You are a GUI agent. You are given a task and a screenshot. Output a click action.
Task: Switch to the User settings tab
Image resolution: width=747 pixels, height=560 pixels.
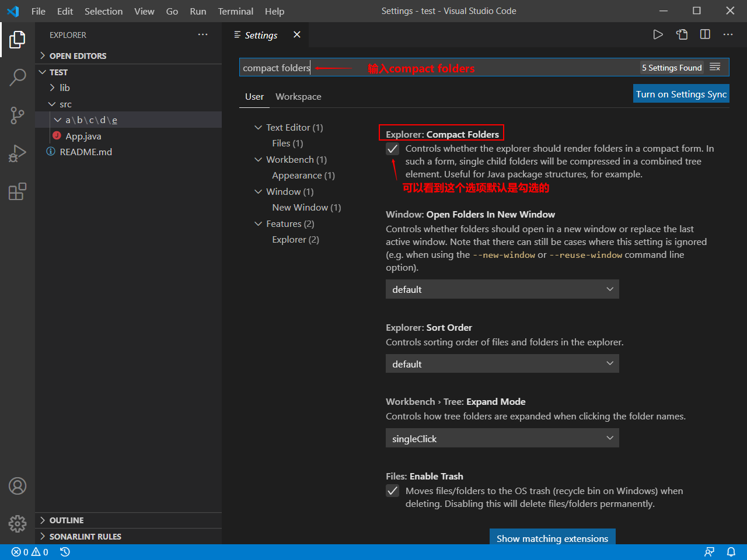(x=254, y=97)
